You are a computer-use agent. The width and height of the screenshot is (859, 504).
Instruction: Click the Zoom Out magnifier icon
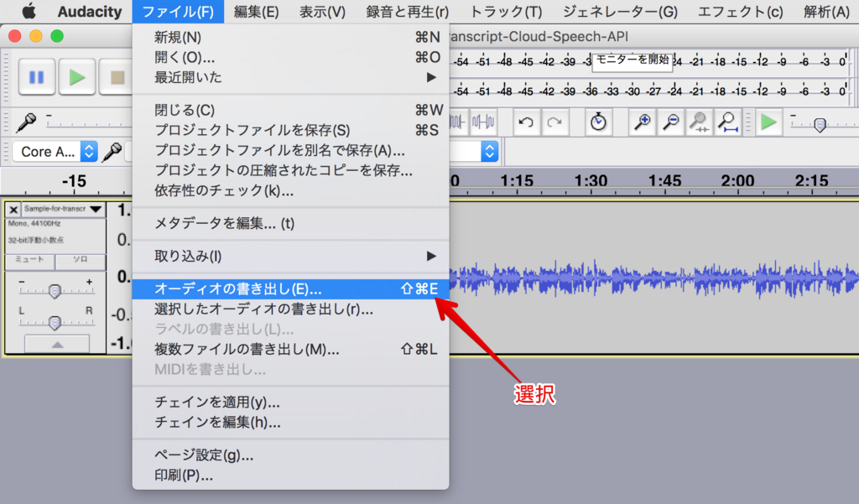(x=670, y=122)
